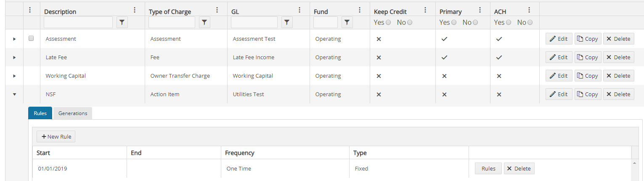This screenshot has width=644, height=181.
Task: Add a New Rule
Action: pos(56,137)
